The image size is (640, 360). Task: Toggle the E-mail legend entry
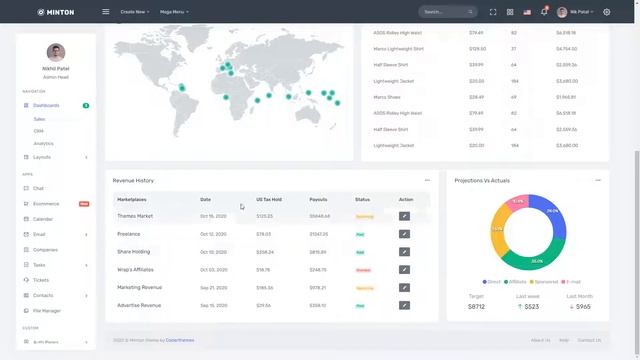(571, 282)
